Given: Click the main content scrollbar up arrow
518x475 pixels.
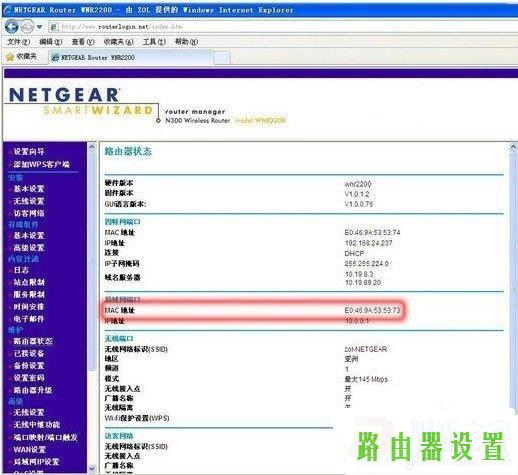Looking at the screenshot, I should [513, 147].
